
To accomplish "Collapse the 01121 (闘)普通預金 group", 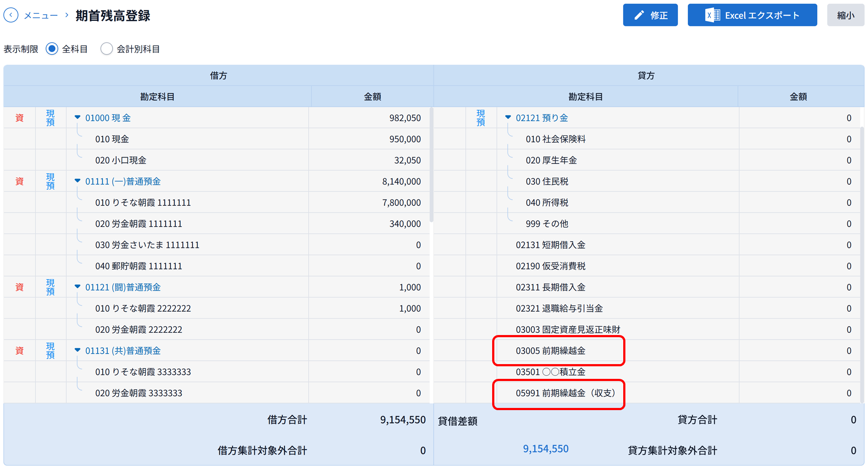I will coord(77,286).
